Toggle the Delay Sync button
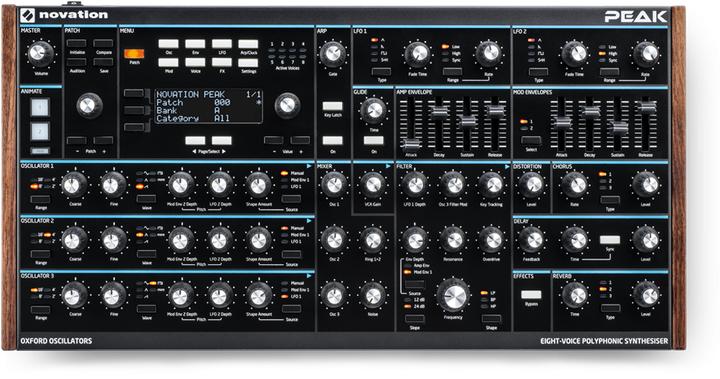Screen dimensions: 720x379 pos(610,240)
